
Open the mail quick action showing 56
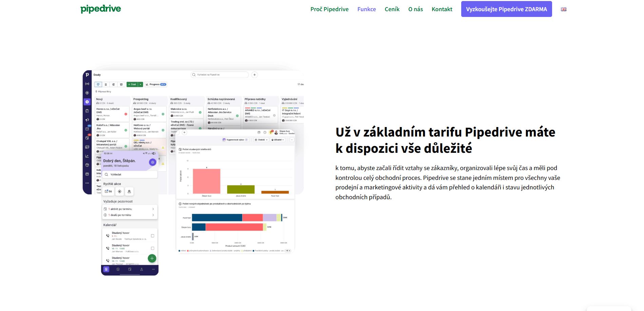[x=109, y=191]
